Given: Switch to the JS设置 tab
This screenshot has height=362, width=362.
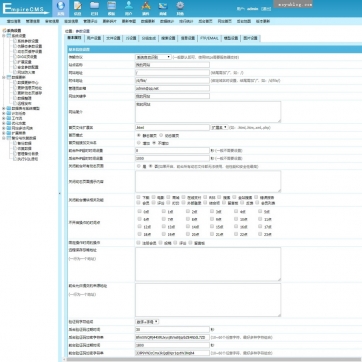Looking at the screenshot, I should point(131,38).
